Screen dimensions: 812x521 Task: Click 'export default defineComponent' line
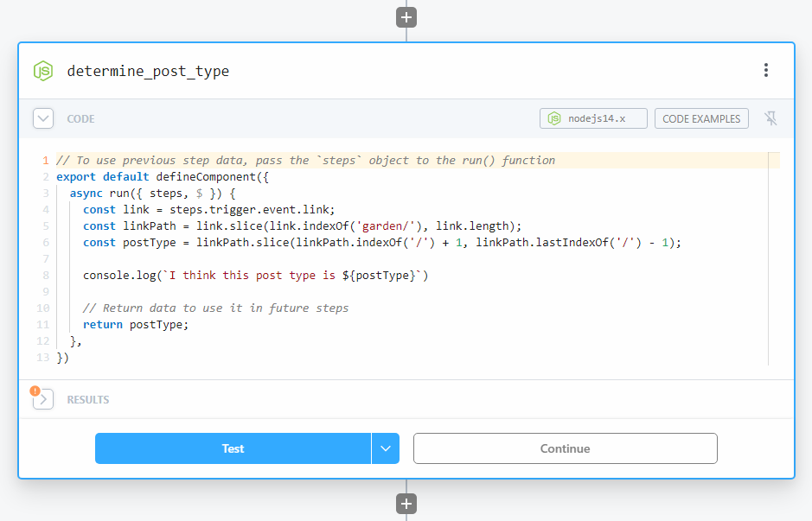click(x=163, y=177)
